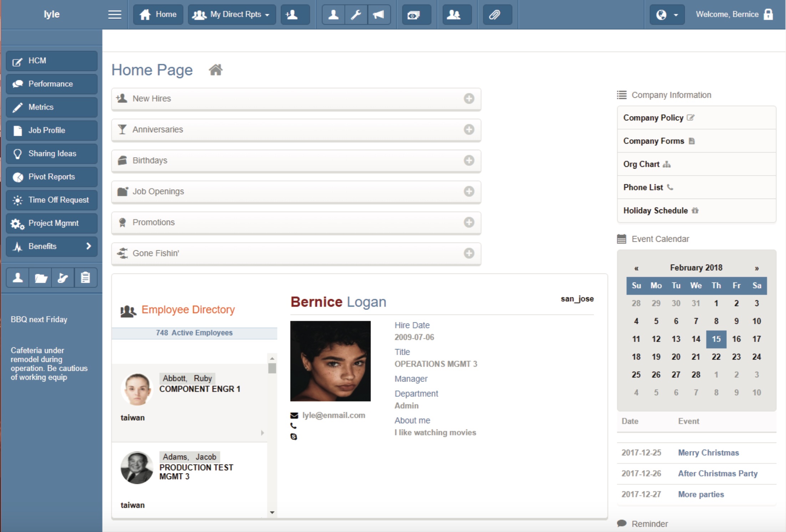Screen dimensions: 786x532
Task: Click the megaphone announcements icon
Action: coord(378,15)
